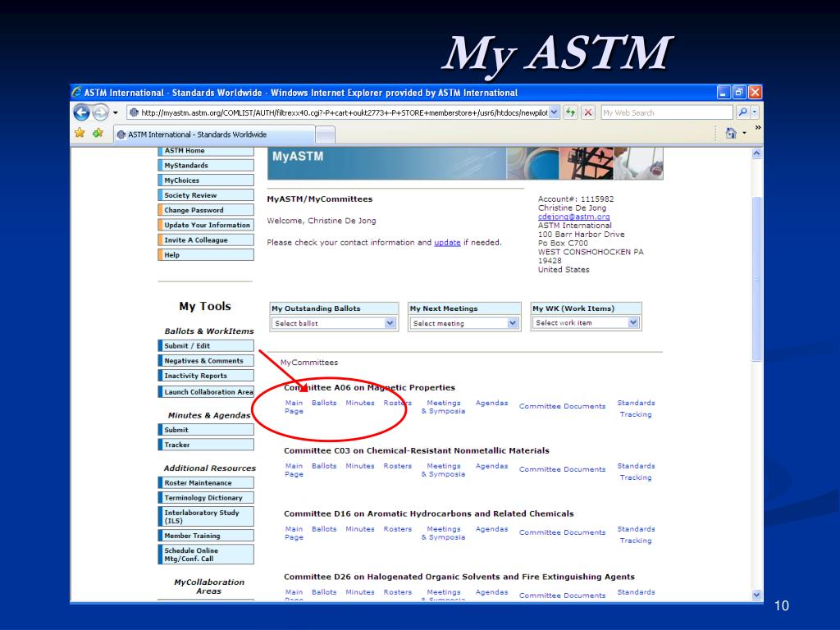Click the update contact information link
The image size is (840, 630).
tap(447, 243)
